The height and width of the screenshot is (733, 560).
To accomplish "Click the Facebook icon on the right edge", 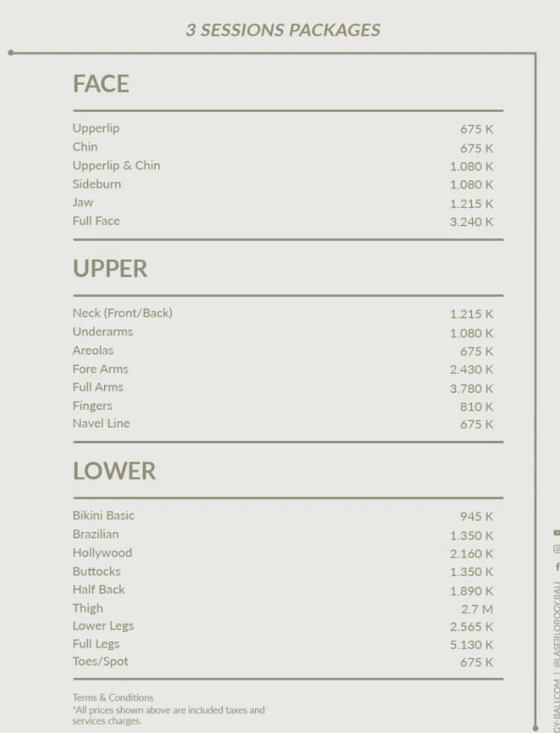I will tap(557, 566).
